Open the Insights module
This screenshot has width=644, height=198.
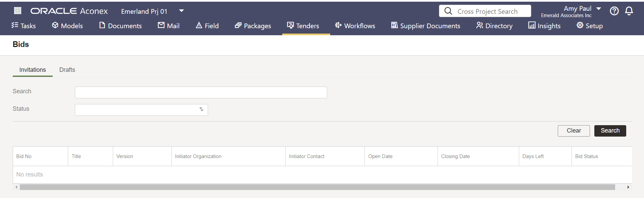(544, 26)
